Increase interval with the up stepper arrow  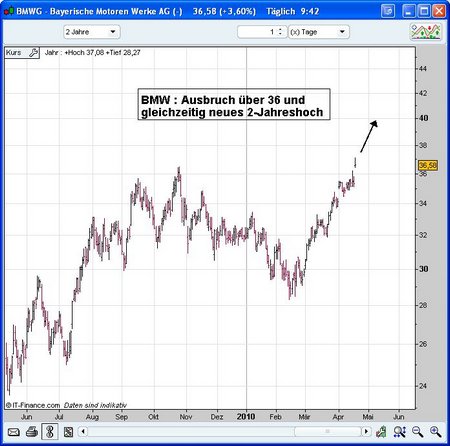(280, 29)
